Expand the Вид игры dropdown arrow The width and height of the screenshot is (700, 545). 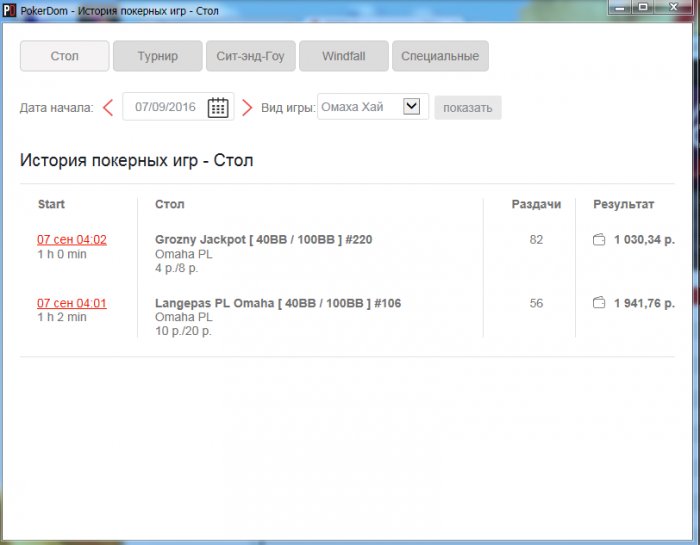411,107
